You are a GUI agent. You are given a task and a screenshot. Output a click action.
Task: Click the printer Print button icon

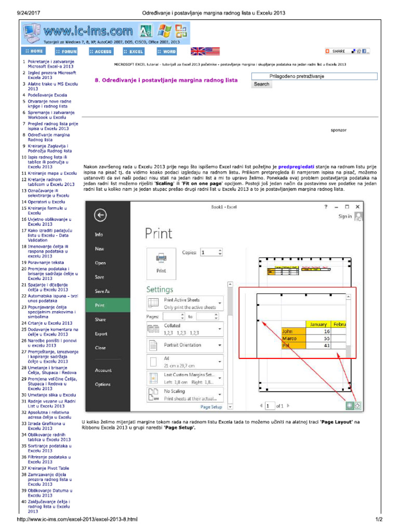[161, 263]
